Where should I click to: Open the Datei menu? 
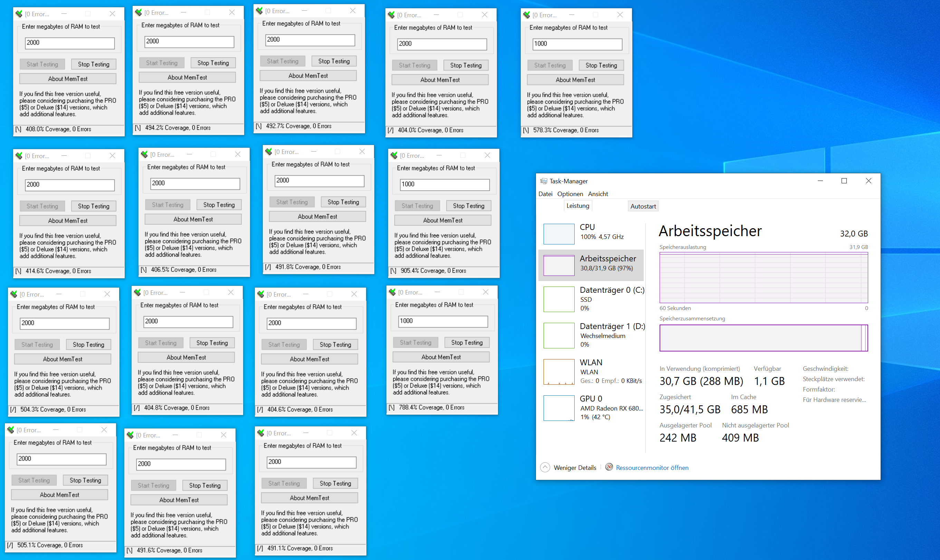(545, 194)
